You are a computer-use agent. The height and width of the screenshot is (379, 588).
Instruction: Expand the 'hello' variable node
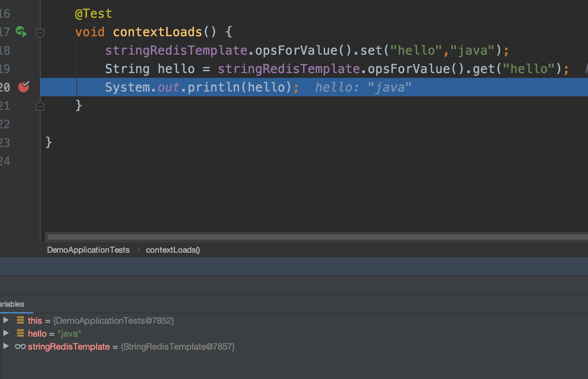(x=6, y=333)
